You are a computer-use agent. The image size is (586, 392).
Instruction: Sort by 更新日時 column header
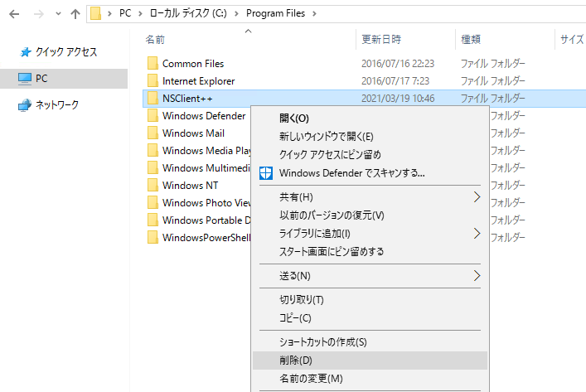[381, 39]
